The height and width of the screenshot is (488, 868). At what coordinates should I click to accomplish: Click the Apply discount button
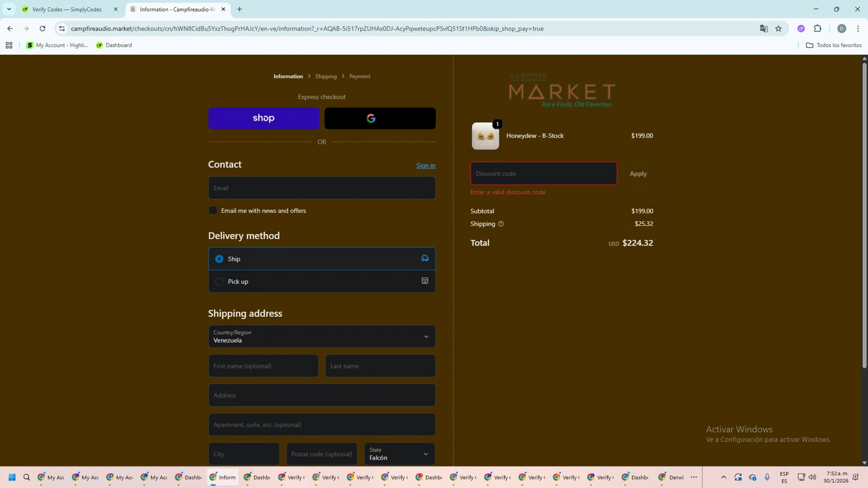(638, 173)
